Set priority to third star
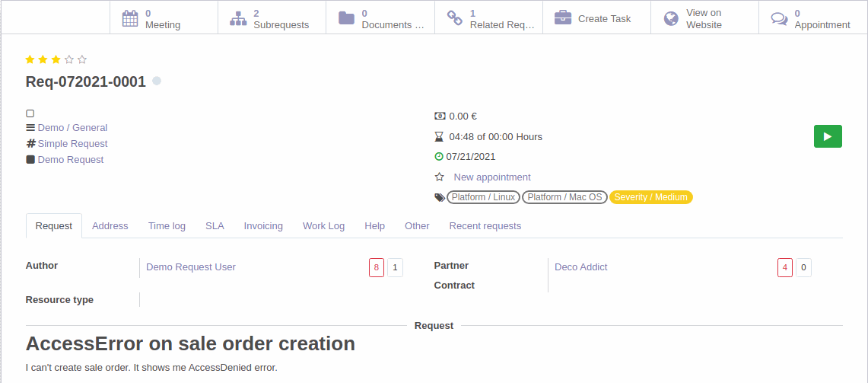868x383 pixels. [56, 59]
